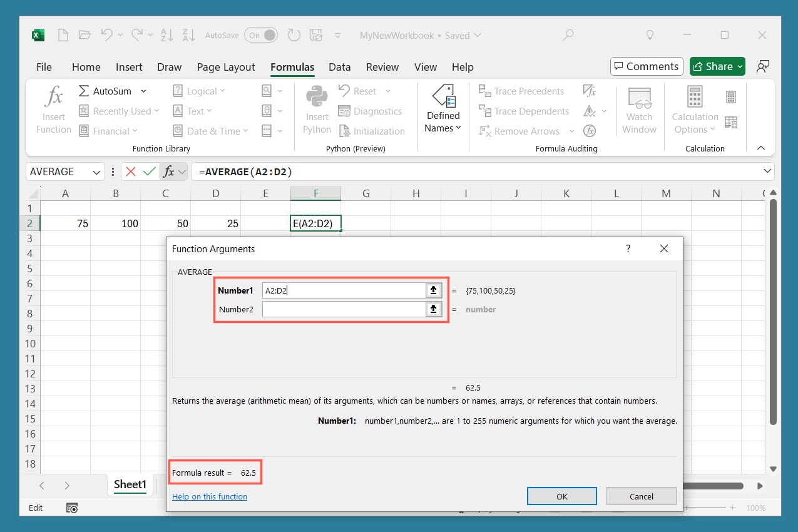Image resolution: width=798 pixels, height=532 pixels.
Task: Open the Help on this function link
Action: point(210,496)
